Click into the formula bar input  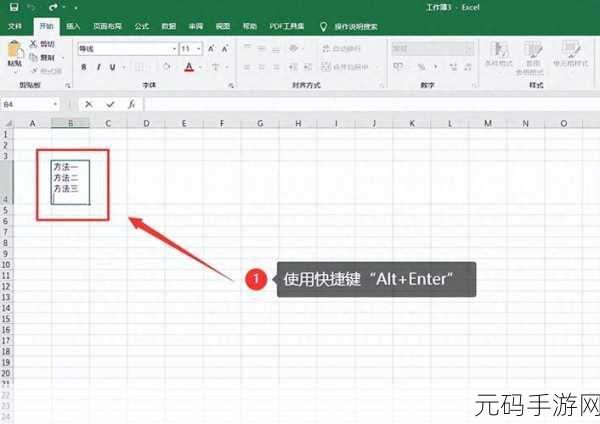371,104
